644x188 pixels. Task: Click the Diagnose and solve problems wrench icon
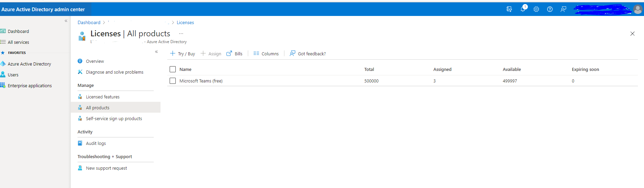tap(80, 72)
